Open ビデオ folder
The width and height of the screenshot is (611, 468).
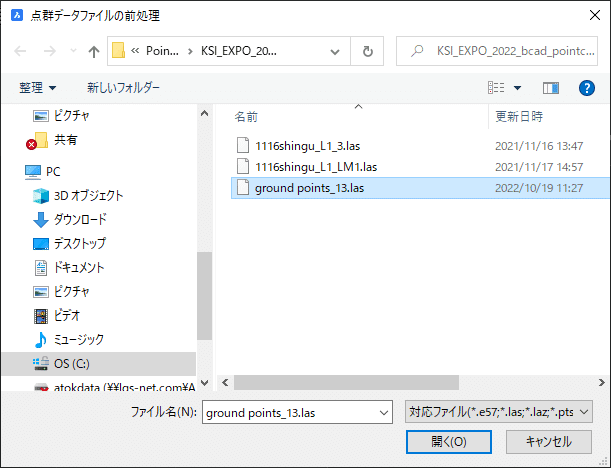click(57, 316)
